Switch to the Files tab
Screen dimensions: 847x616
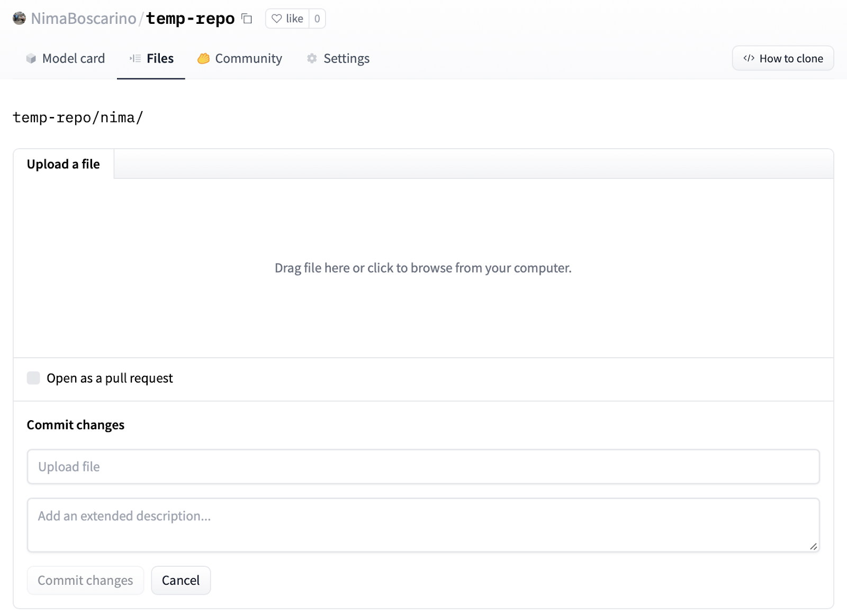[151, 58]
